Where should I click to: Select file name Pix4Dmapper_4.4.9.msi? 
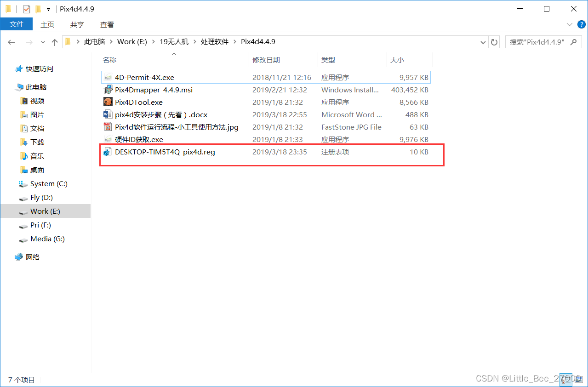154,90
